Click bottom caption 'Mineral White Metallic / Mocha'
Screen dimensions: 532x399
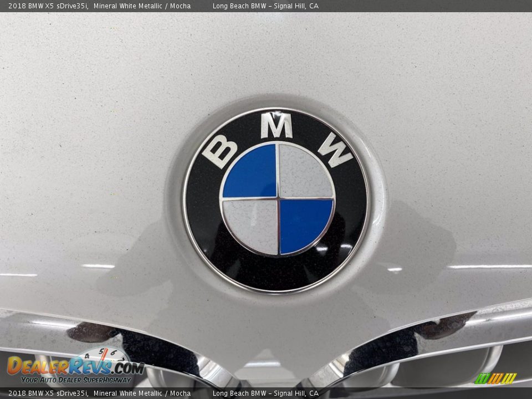coord(142,393)
